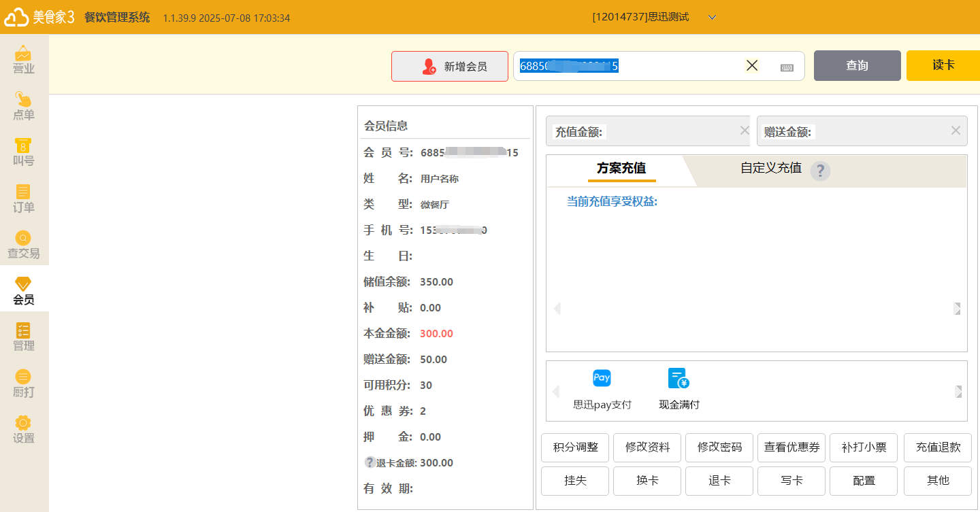Open the 叫号 queue calling section
The image size is (980, 512).
[x=24, y=153]
